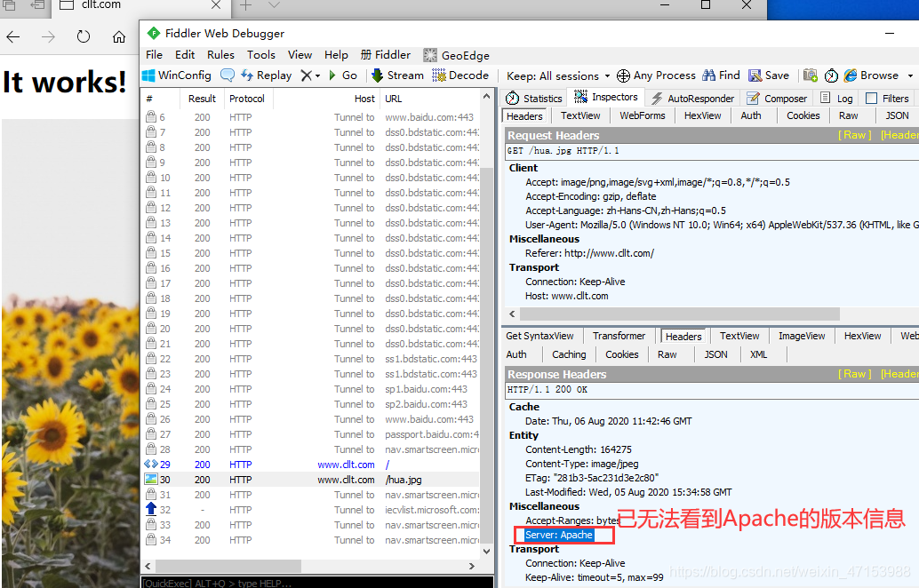
Task: Select session 24 sp1.baidu.com tunnel
Action: coord(311,389)
